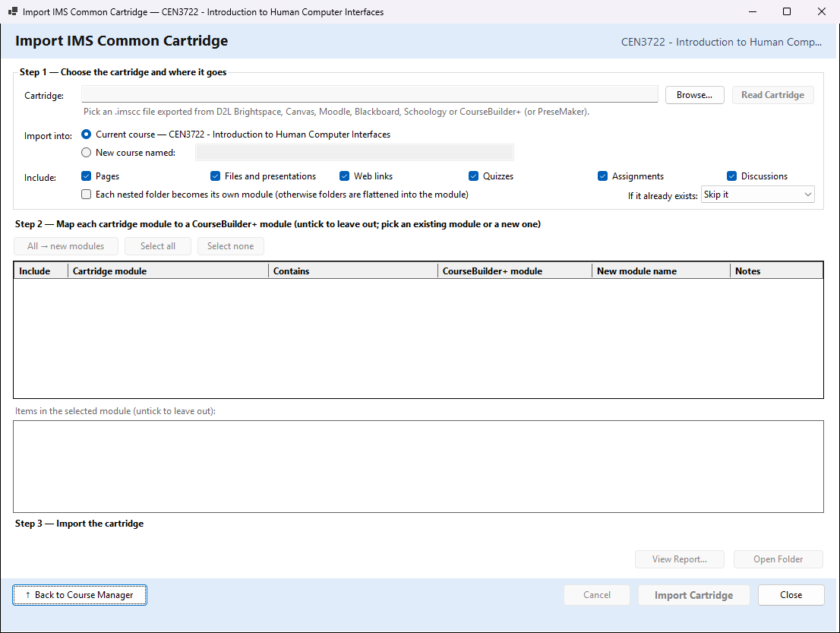Click the Notes column header
Viewport: 840px width, 633px height.
tap(777, 271)
